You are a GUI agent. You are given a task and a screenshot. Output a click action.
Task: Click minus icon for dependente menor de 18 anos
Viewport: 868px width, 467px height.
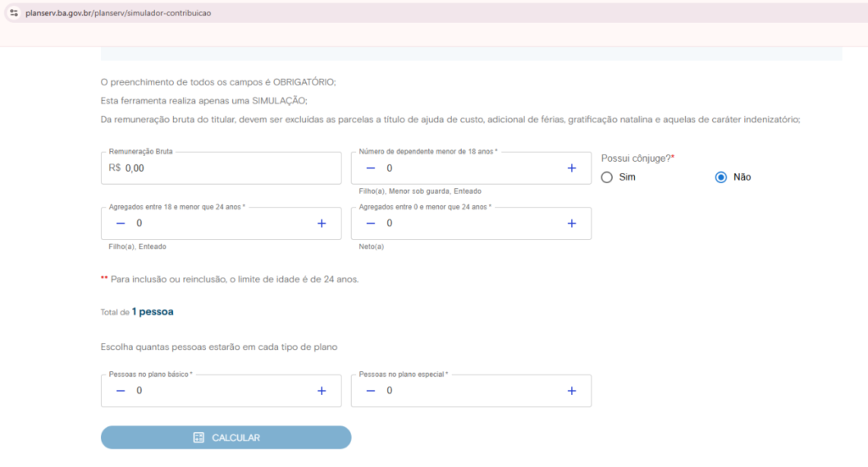click(370, 168)
